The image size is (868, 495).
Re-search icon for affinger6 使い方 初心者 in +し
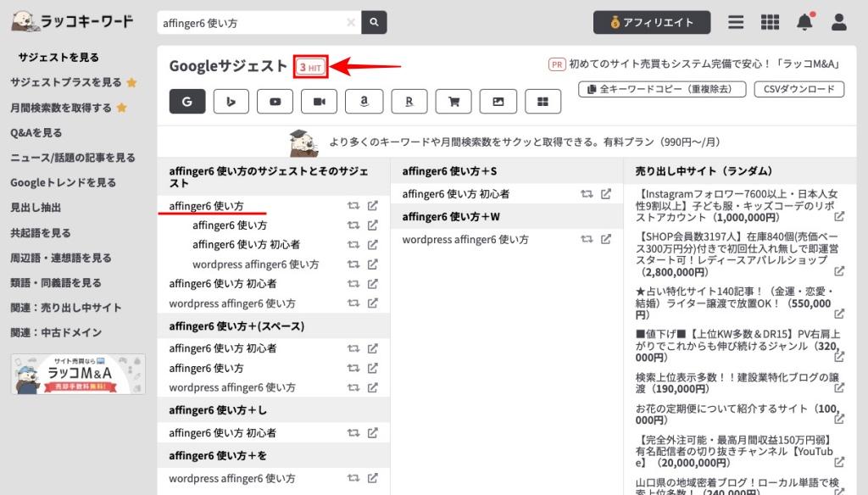coord(353,433)
